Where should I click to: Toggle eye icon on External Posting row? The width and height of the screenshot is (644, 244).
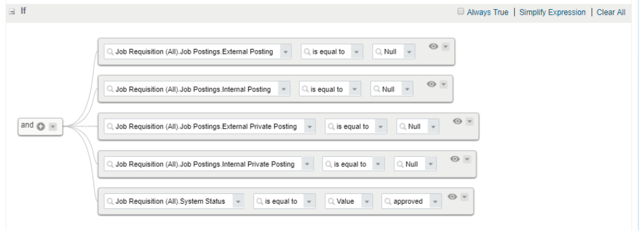click(x=433, y=46)
